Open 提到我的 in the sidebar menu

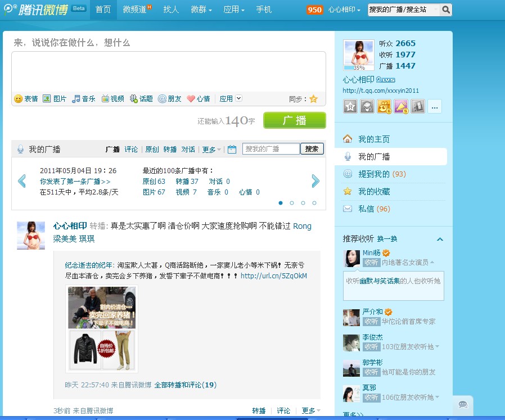(373, 174)
